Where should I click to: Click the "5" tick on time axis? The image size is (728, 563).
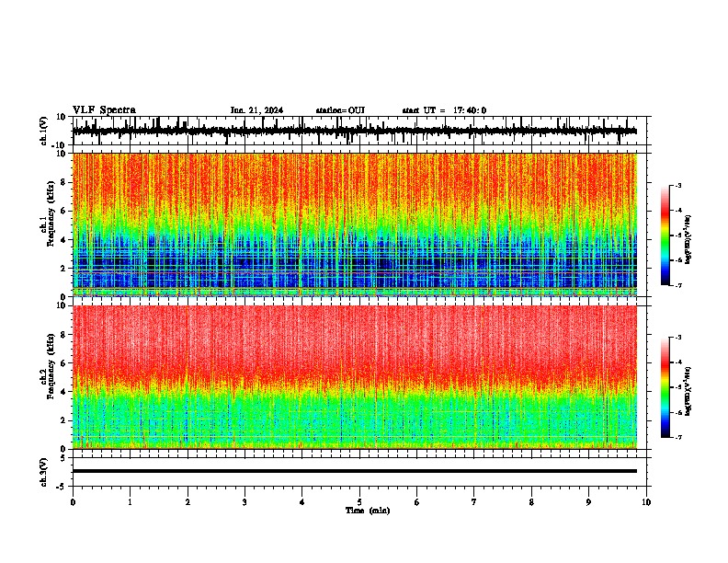359,502
